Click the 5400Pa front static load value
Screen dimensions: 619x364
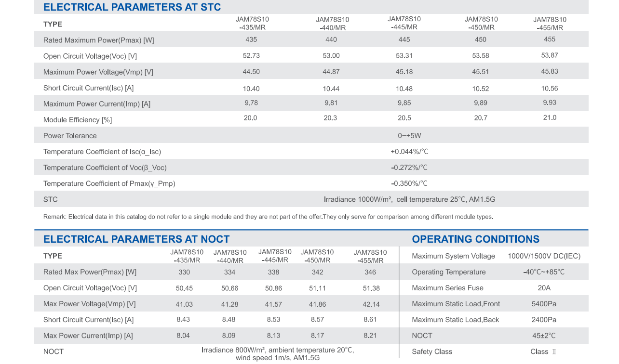pos(544,304)
